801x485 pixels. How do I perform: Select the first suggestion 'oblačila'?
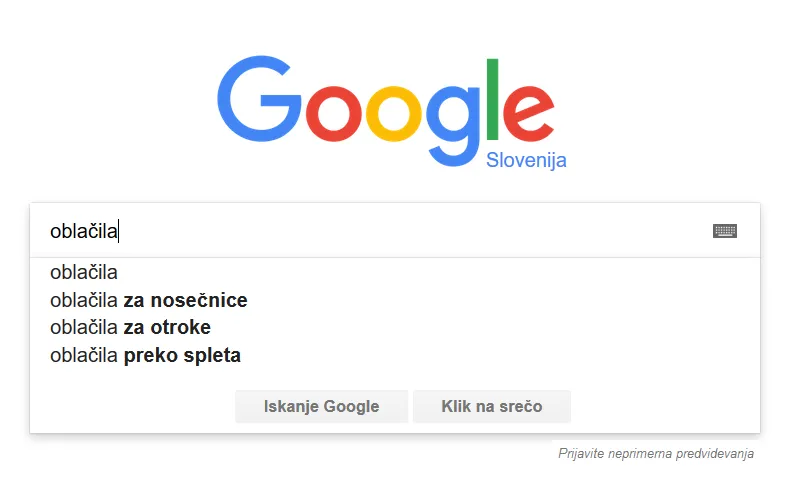coord(84,272)
